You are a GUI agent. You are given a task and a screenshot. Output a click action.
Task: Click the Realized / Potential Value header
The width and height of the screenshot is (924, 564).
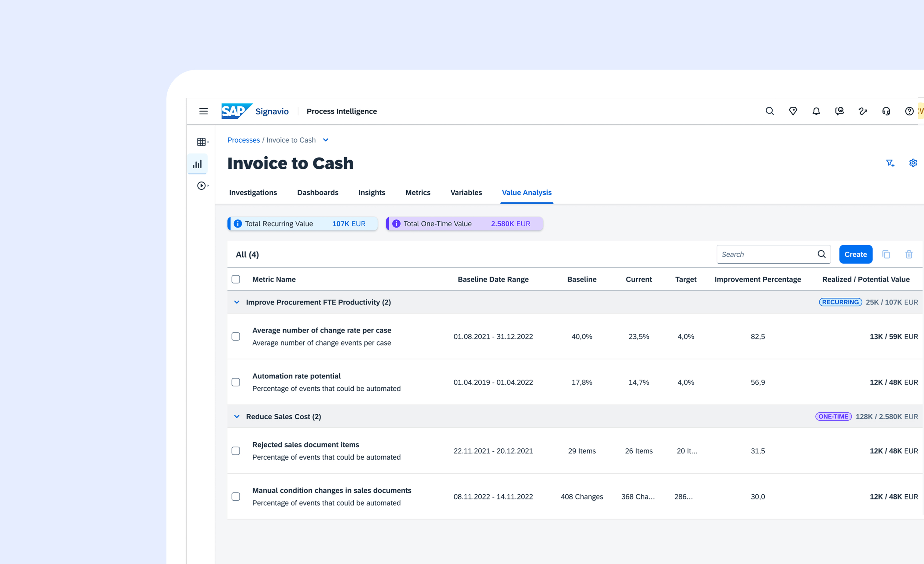pyautogui.click(x=866, y=279)
